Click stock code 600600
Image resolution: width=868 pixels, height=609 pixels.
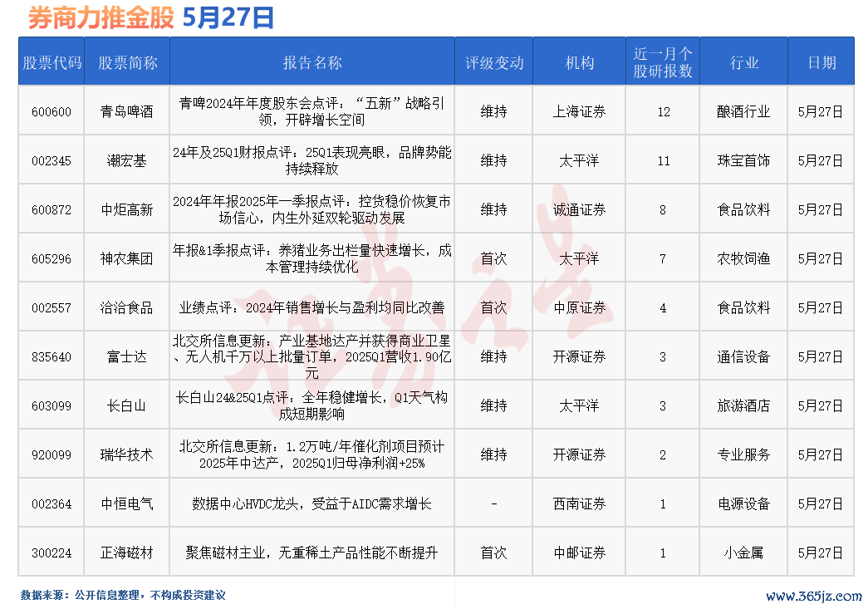pos(51,111)
